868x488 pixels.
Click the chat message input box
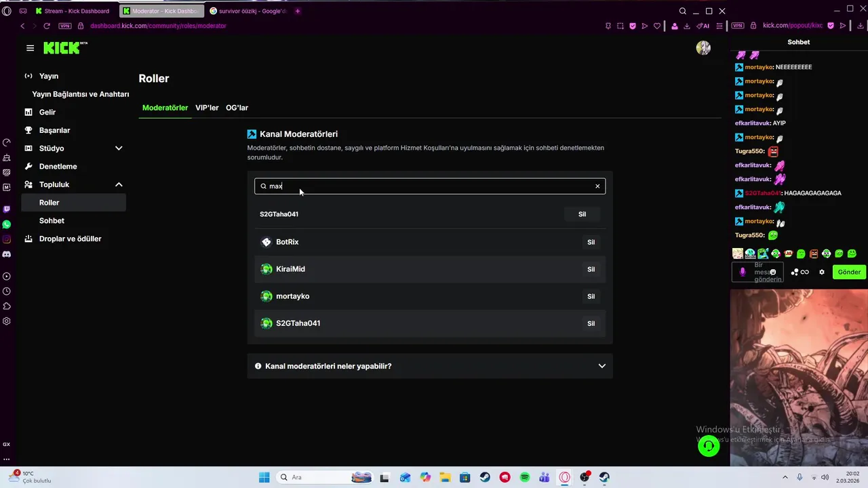point(757,272)
